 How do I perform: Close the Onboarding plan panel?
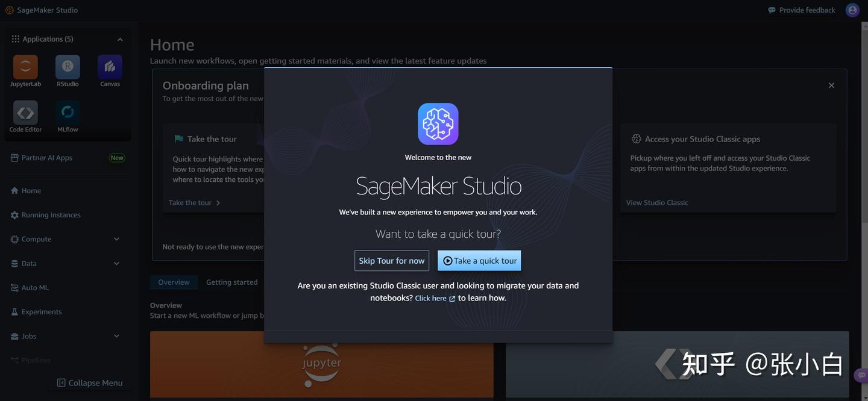831,85
